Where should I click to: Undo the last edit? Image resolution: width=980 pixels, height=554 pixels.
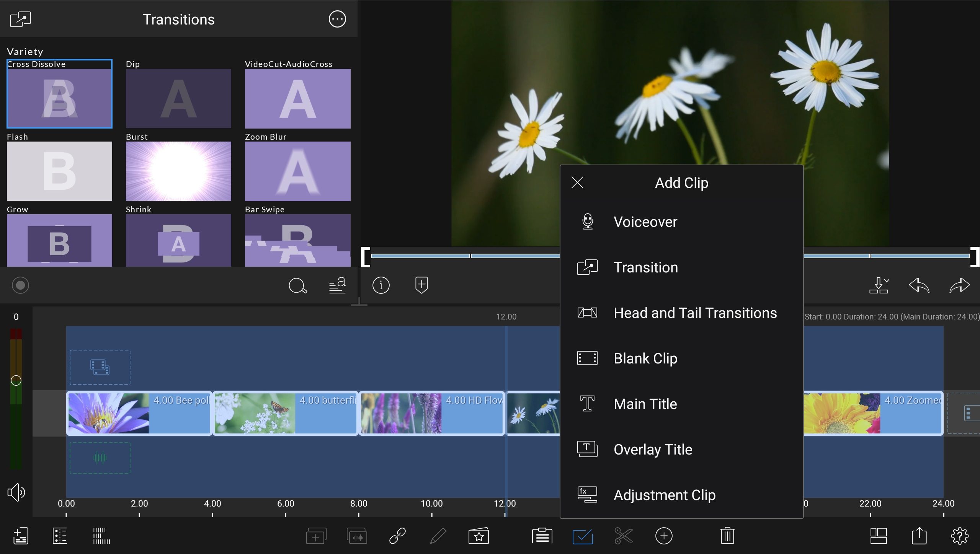(919, 285)
